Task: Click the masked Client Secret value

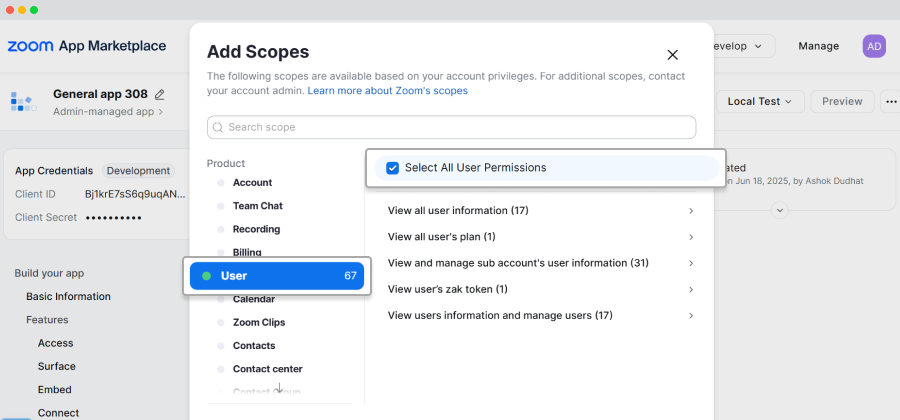Action: pyautogui.click(x=114, y=217)
